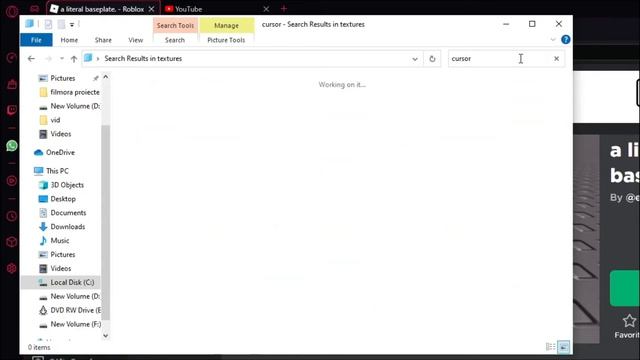The image size is (640, 360).
Task: Go up one folder level
Action: coord(74,59)
